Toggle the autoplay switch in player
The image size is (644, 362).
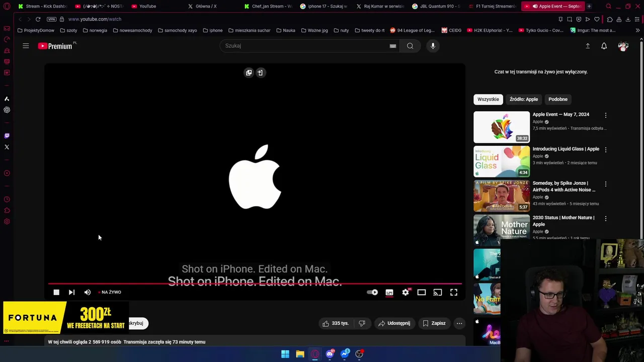(372, 292)
